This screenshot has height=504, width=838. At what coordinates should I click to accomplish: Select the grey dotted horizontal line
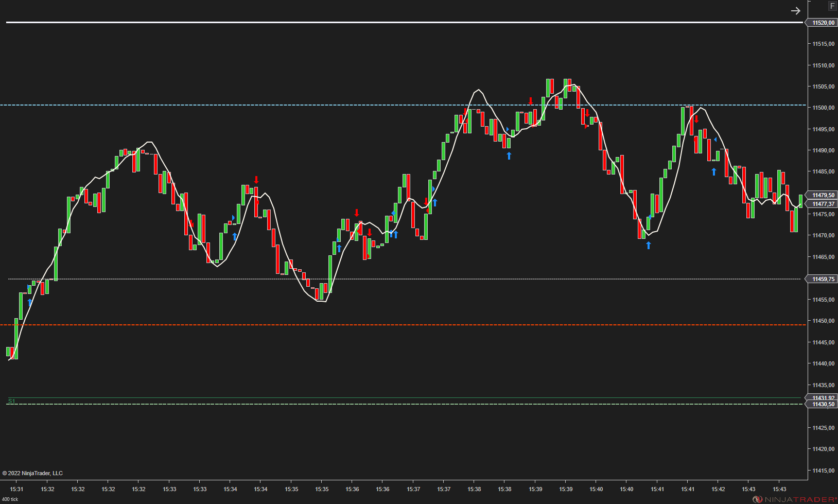click(x=405, y=279)
